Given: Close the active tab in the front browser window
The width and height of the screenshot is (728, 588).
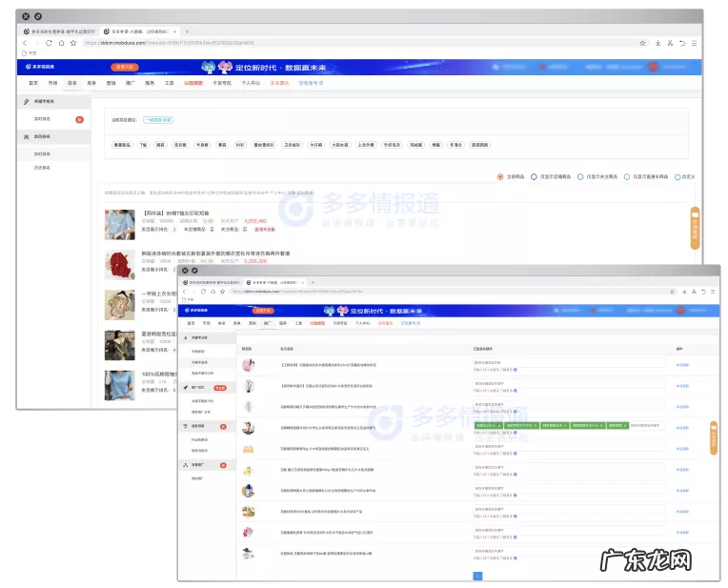Looking at the screenshot, I should point(303,282).
